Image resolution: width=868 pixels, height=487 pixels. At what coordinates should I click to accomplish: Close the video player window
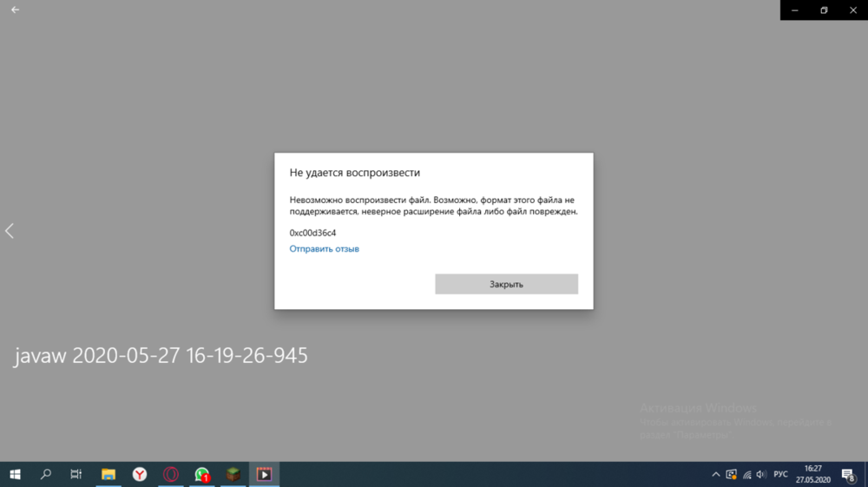pyautogui.click(x=853, y=10)
